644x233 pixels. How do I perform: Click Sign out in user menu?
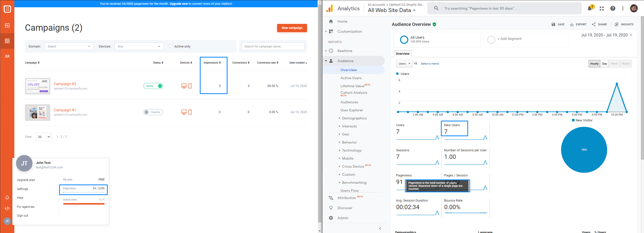22,216
